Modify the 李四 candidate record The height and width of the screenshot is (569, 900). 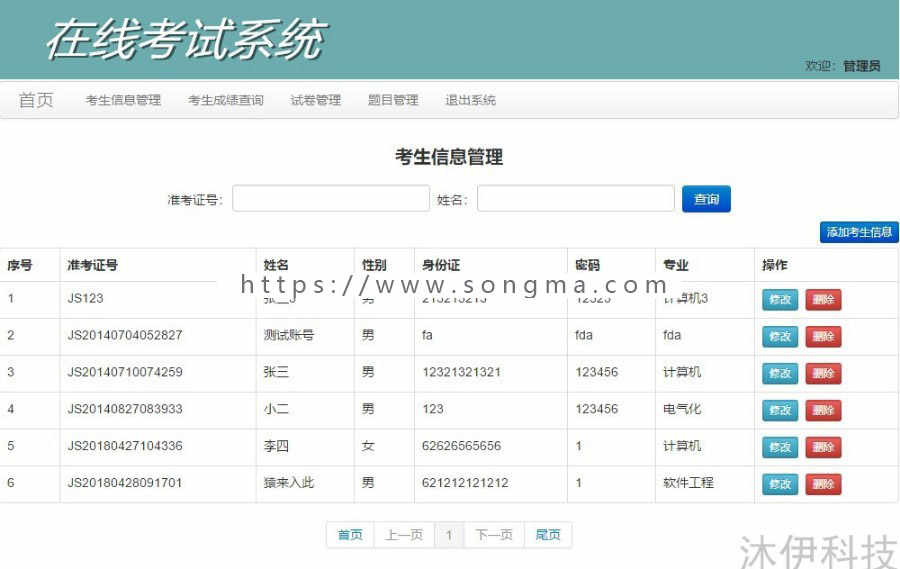[780, 447]
